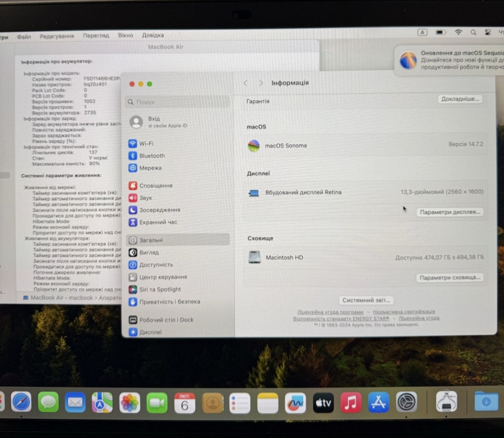Click the Spotlight search icon in menu bar
Image resolution: width=504 pixels, height=438 pixels.
(473, 32)
